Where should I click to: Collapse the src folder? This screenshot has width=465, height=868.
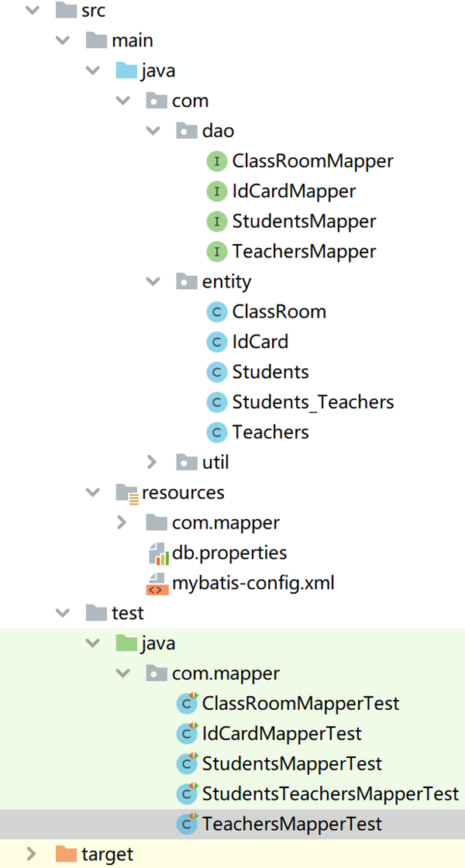click(33, 11)
